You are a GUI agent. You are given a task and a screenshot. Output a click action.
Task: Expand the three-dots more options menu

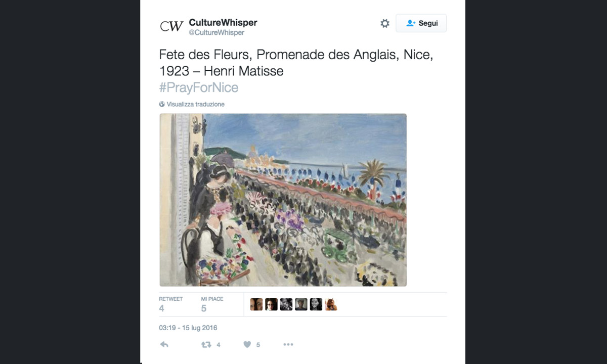point(288,344)
